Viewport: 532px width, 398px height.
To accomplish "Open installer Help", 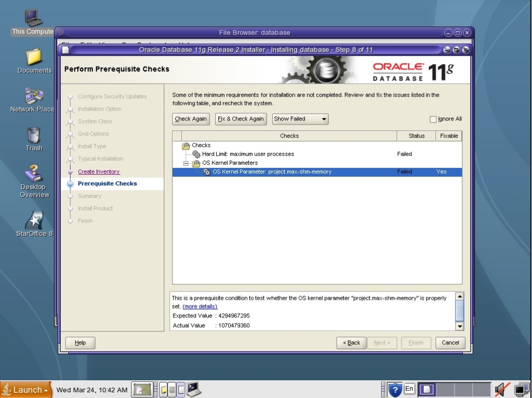I will [80, 343].
